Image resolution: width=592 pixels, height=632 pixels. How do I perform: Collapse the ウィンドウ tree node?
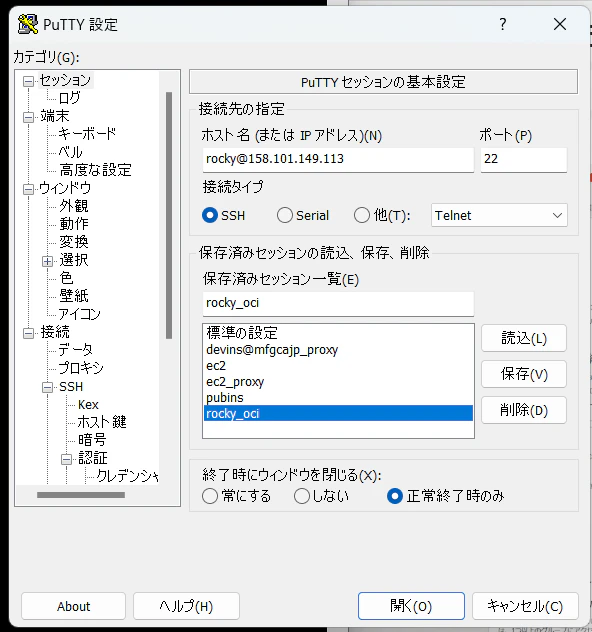point(28,189)
